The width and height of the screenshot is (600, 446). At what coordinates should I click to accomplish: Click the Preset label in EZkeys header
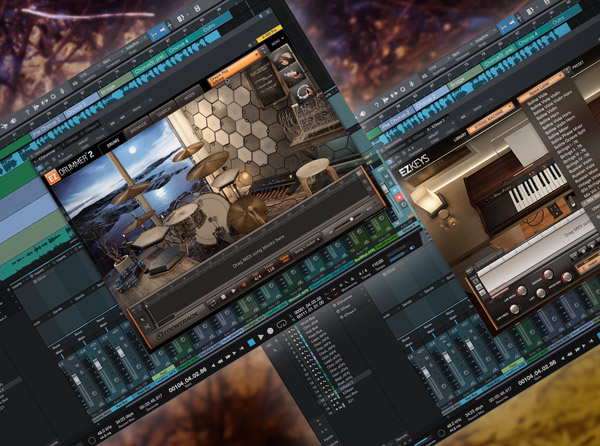coord(578,64)
